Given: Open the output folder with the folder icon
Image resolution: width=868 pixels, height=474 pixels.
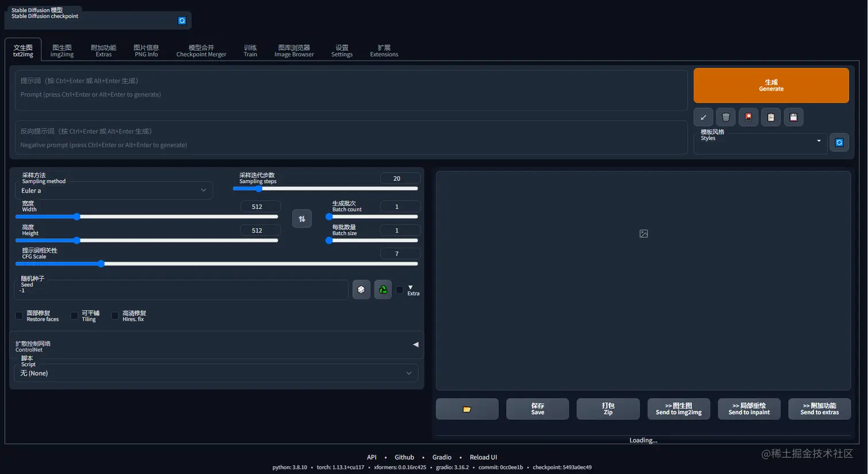Looking at the screenshot, I should pos(467,409).
